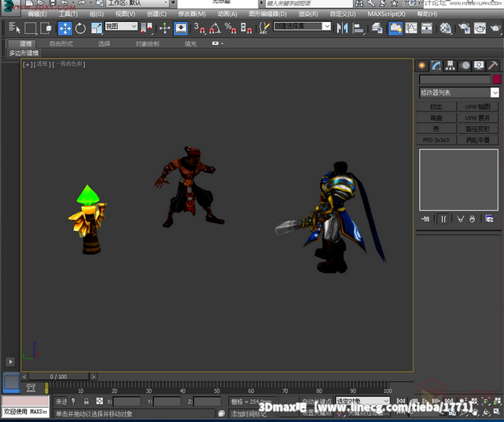504x422 pixels.
Task: Click 挤出 modifier button
Action: click(436, 107)
